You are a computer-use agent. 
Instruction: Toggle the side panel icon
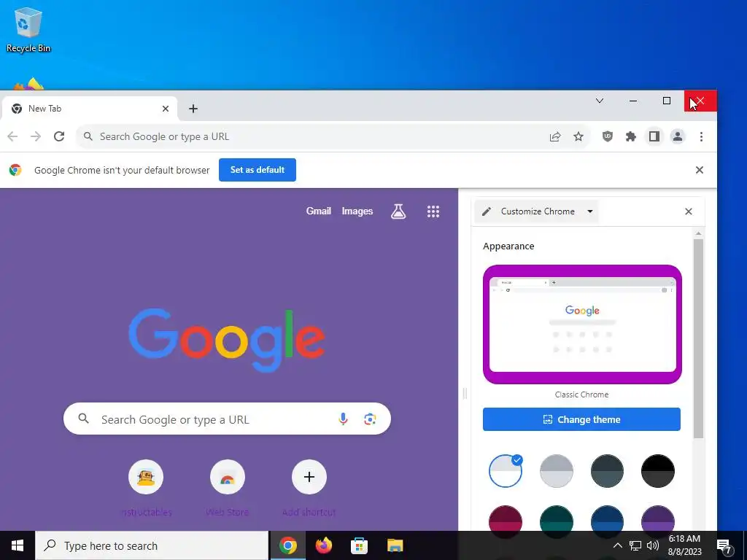654,136
